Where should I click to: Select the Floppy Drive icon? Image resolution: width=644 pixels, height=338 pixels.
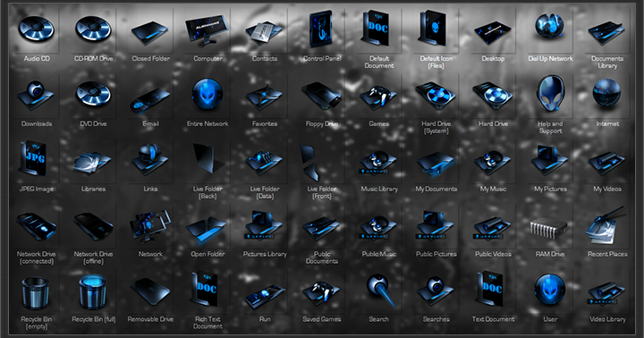(x=321, y=96)
